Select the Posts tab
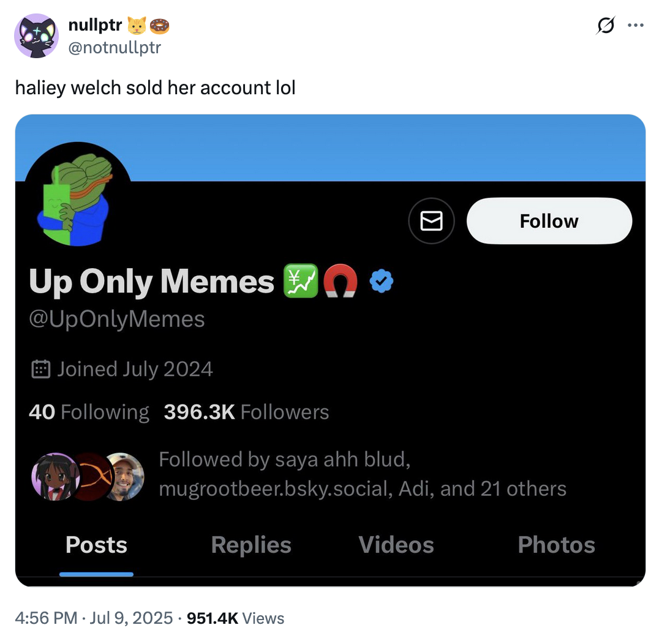 click(x=96, y=545)
